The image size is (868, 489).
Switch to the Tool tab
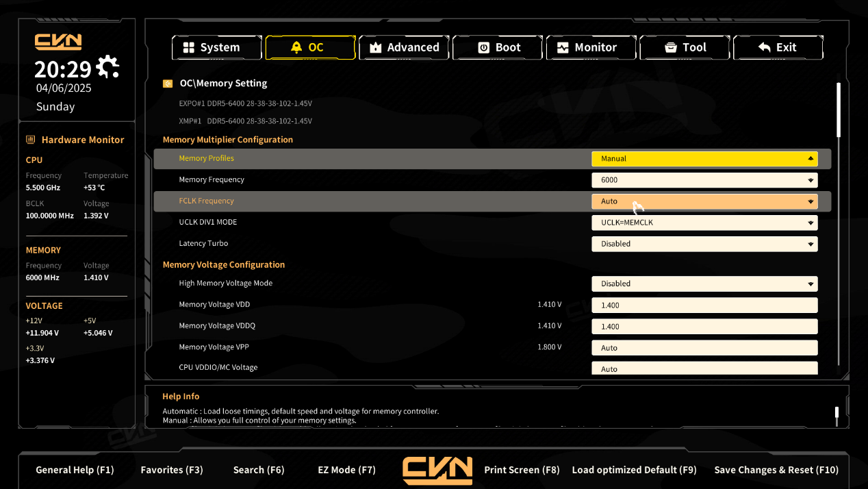pos(685,47)
